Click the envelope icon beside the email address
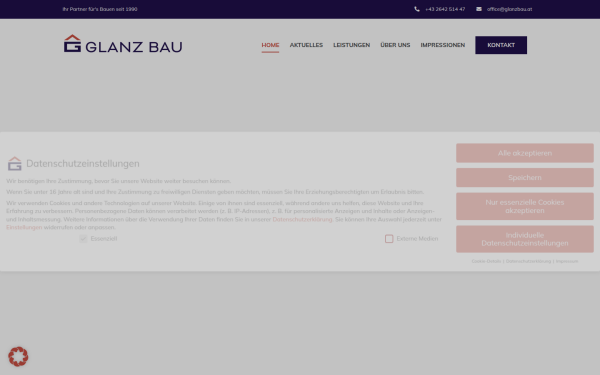 [479, 9]
